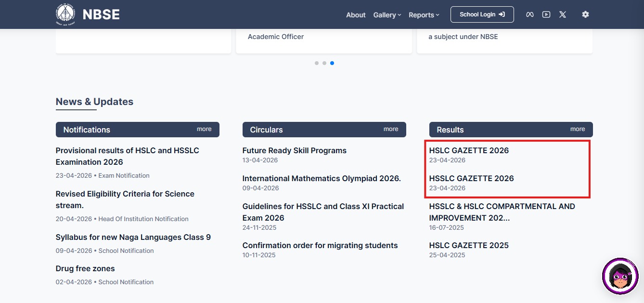The height and width of the screenshot is (303, 644).
Task: Open Drug free zones notification
Action: [x=85, y=268]
